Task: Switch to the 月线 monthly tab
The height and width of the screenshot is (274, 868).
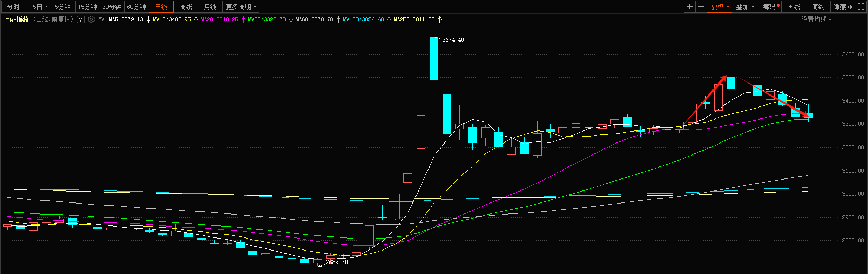Action: point(210,7)
